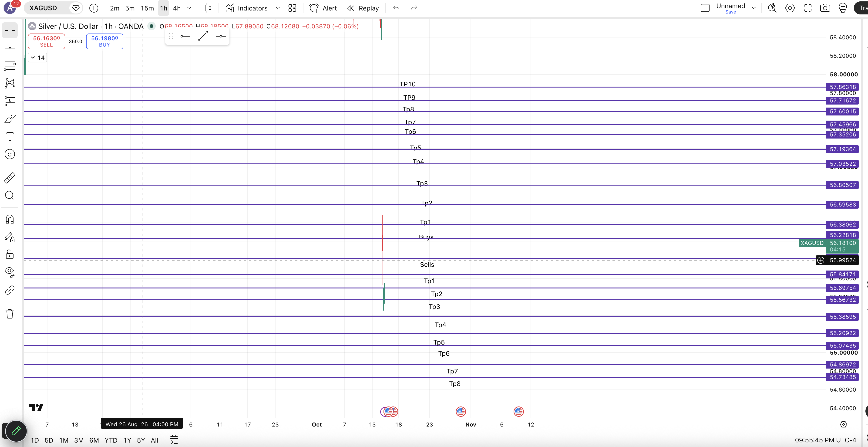The width and height of the screenshot is (868, 447).
Task: Take a chart snapshot with camera icon
Action: 825,8
